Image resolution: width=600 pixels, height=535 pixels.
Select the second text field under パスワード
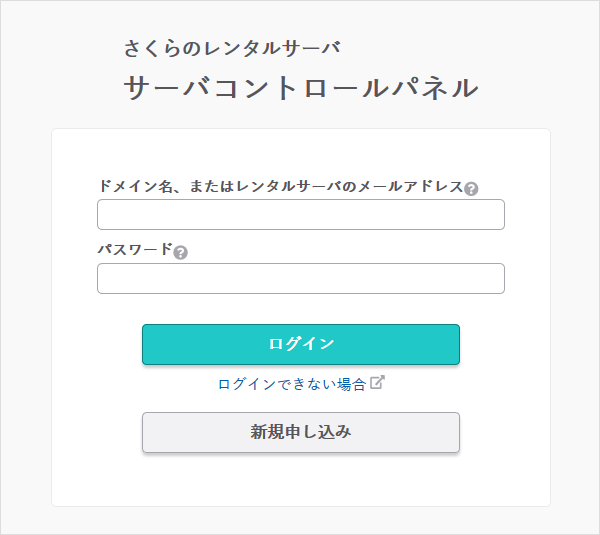300,279
